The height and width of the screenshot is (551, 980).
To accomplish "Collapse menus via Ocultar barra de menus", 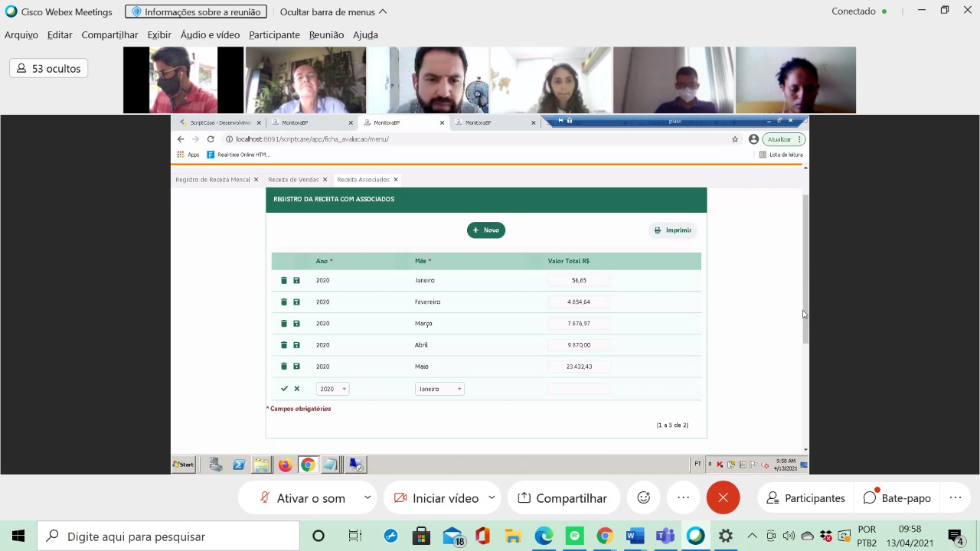I will point(333,11).
